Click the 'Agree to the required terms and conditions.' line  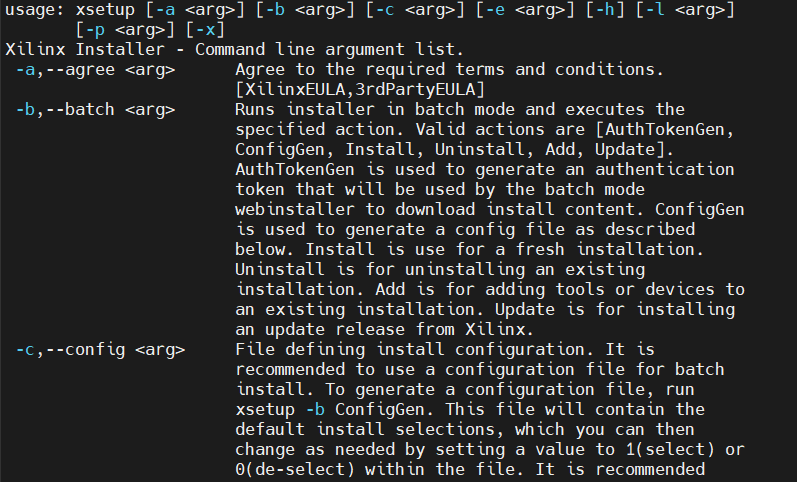(x=449, y=70)
